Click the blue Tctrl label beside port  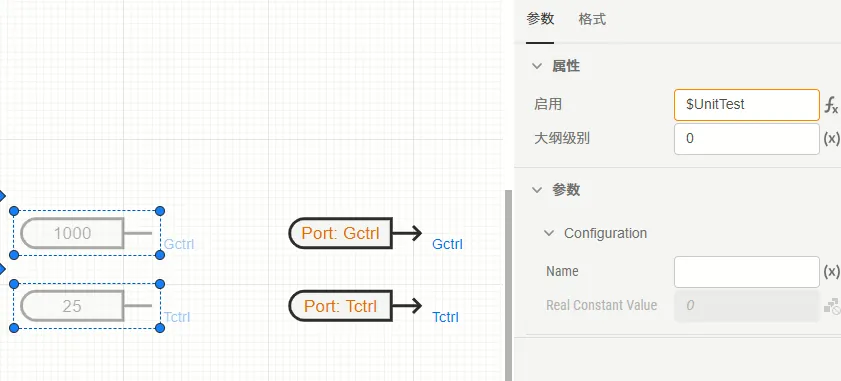point(446,318)
